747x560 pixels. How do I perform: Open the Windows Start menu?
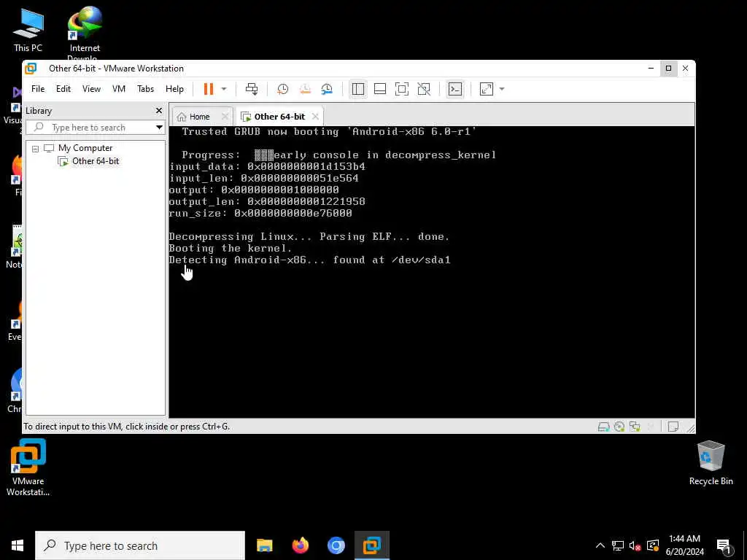[x=18, y=545]
